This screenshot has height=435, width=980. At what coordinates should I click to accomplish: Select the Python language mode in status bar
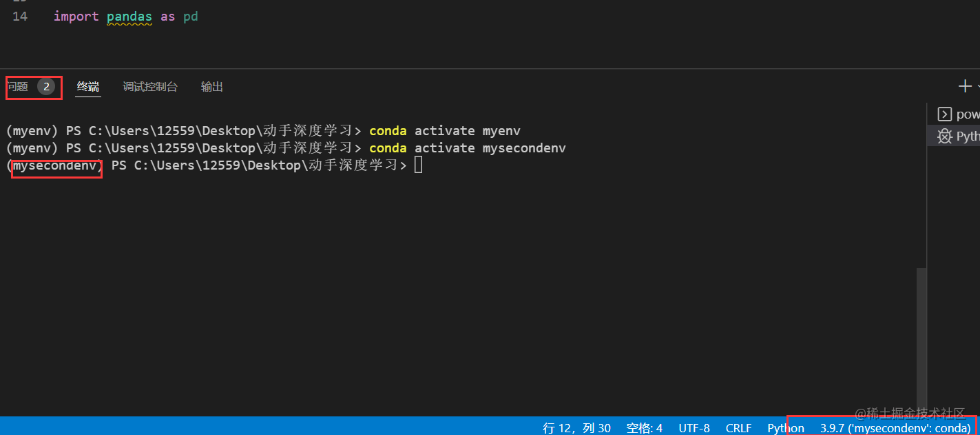click(784, 427)
